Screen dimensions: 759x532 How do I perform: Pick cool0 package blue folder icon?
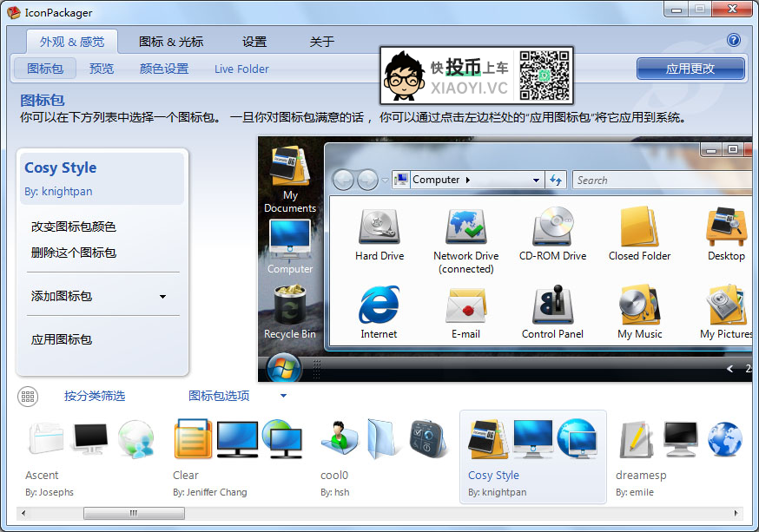point(383,438)
